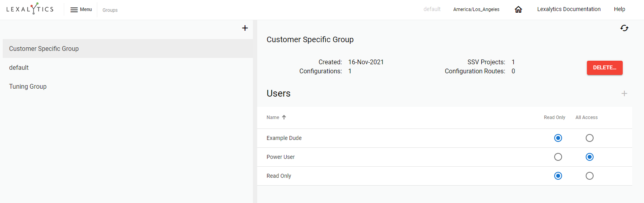Set Power User to Read Only
This screenshot has width=644, height=203.
click(x=558, y=157)
